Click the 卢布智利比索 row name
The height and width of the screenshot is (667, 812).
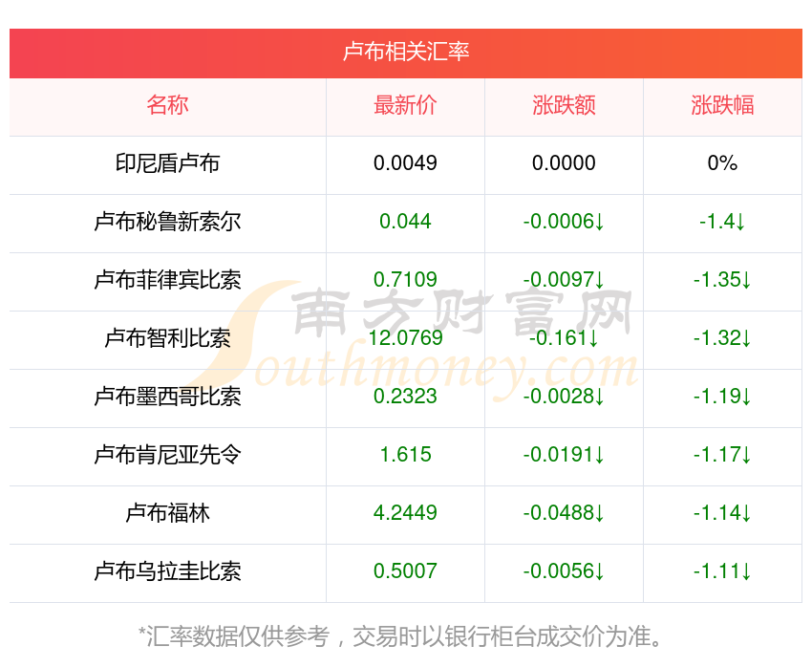coord(167,338)
